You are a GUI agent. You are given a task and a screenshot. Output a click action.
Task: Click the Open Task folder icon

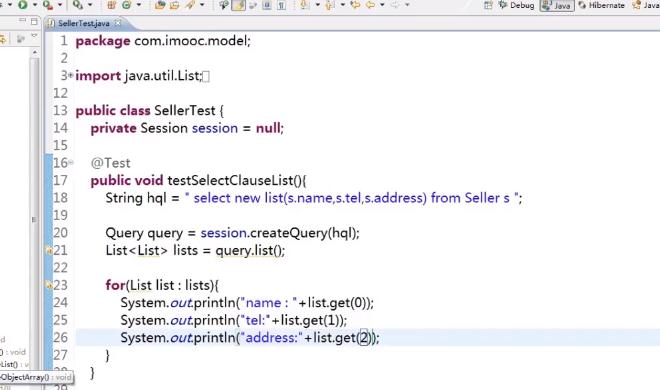(174, 5)
